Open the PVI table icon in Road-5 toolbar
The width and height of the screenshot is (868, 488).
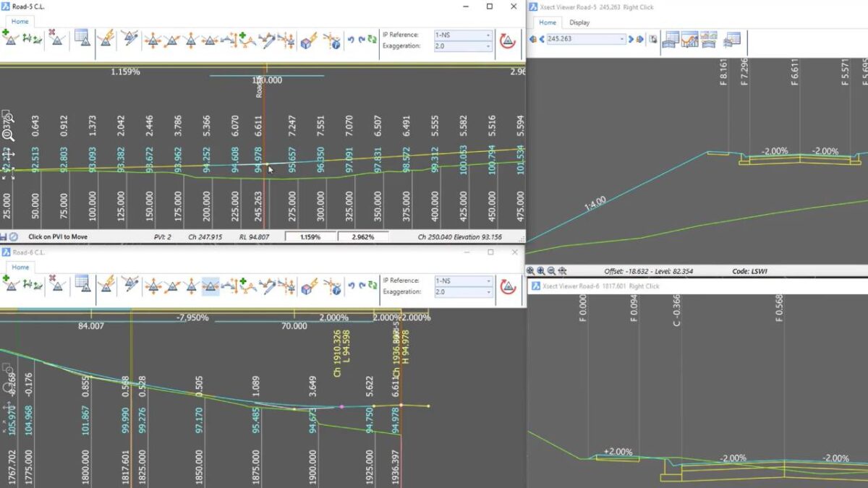point(82,38)
